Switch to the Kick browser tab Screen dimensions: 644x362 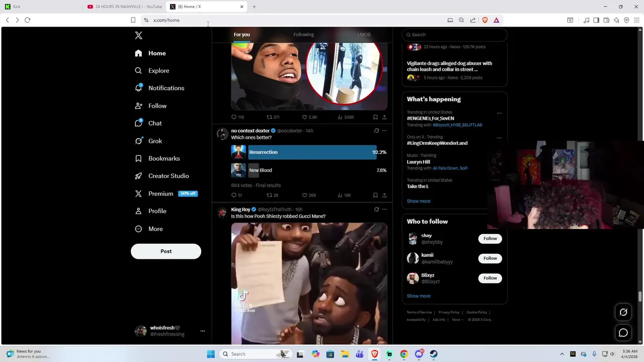point(42,7)
